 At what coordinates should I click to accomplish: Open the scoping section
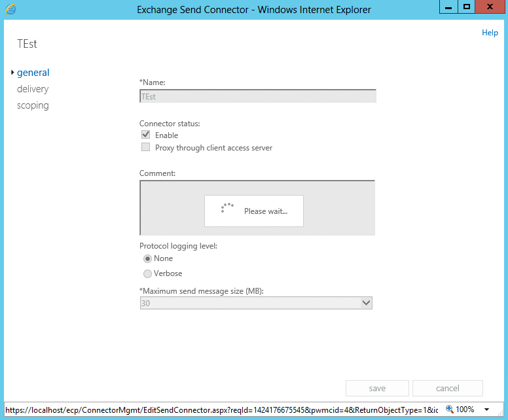click(x=33, y=105)
